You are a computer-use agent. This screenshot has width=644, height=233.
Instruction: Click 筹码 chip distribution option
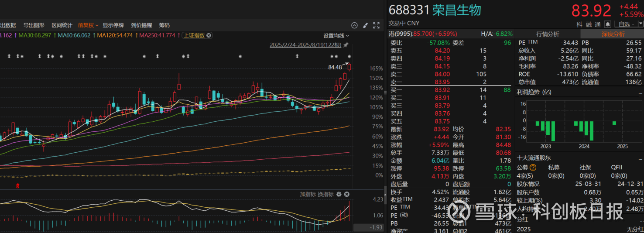click(x=164, y=25)
